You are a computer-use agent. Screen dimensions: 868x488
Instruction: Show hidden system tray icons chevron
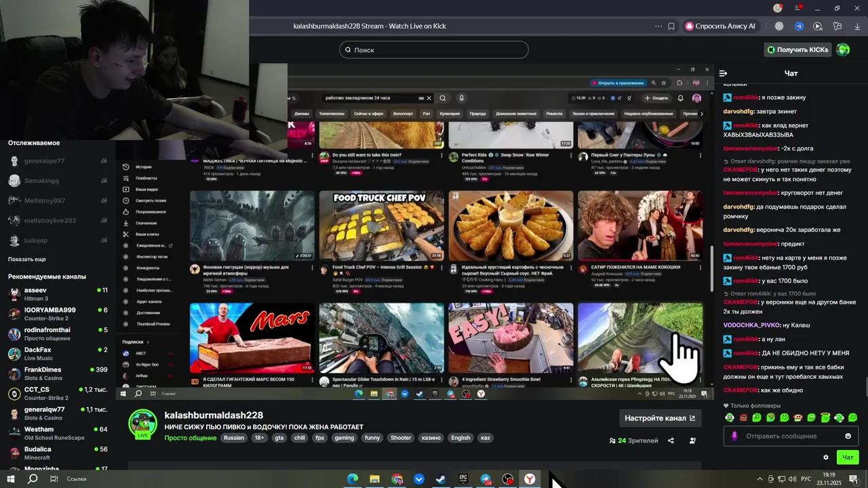(x=759, y=479)
